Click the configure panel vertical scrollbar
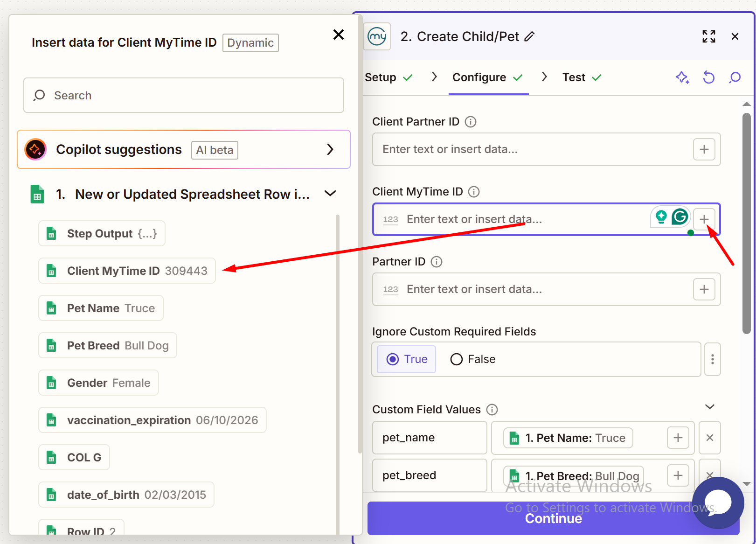The width and height of the screenshot is (756, 544). point(747,223)
